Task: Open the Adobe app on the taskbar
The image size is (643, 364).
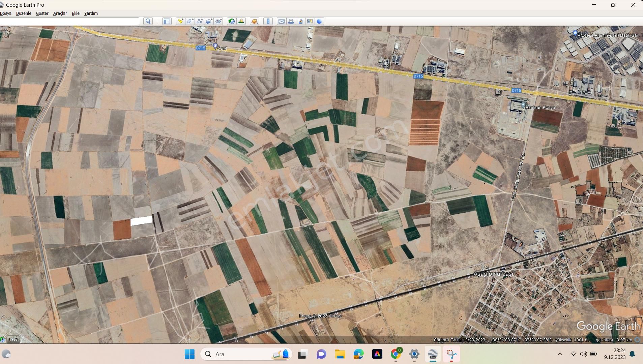Action: 377,354
